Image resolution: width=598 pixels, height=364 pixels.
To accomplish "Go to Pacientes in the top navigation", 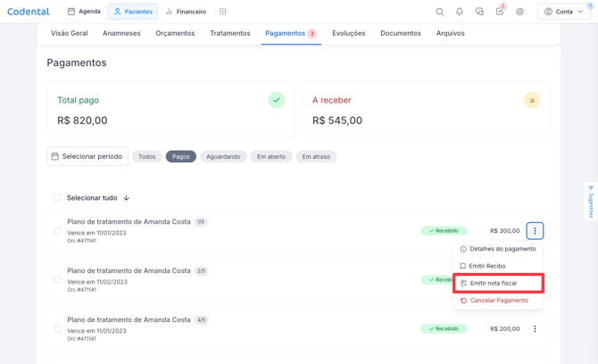I will pyautogui.click(x=133, y=12).
